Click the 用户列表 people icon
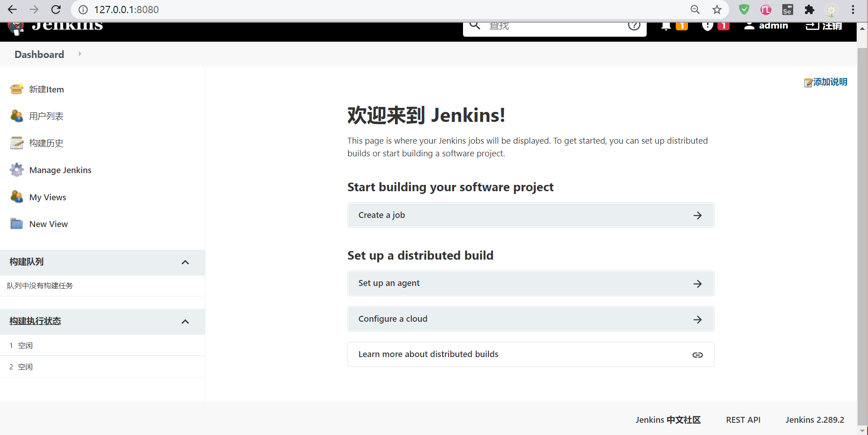The image size is (868, 435). pyautogui.click(x=17, y=116)
